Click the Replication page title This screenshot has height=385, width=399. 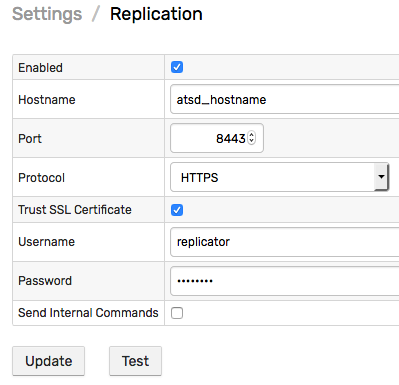click(156, 14)
